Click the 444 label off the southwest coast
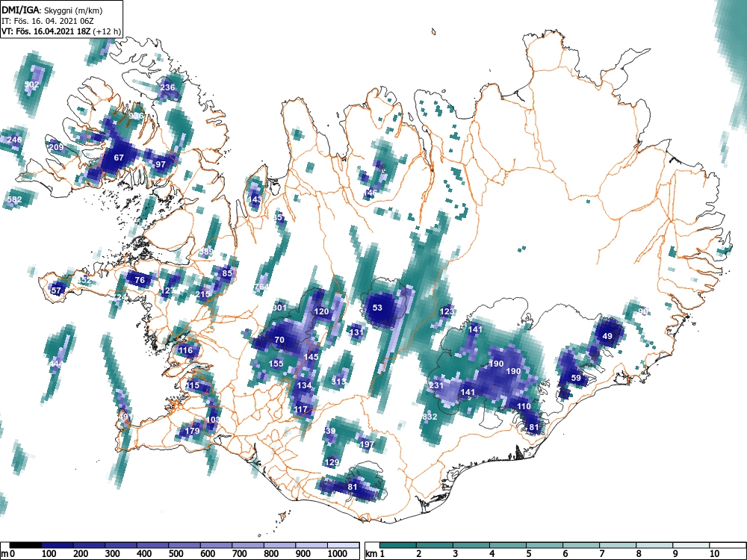This screenshot has height=560, width=747. tap(56, 364)
